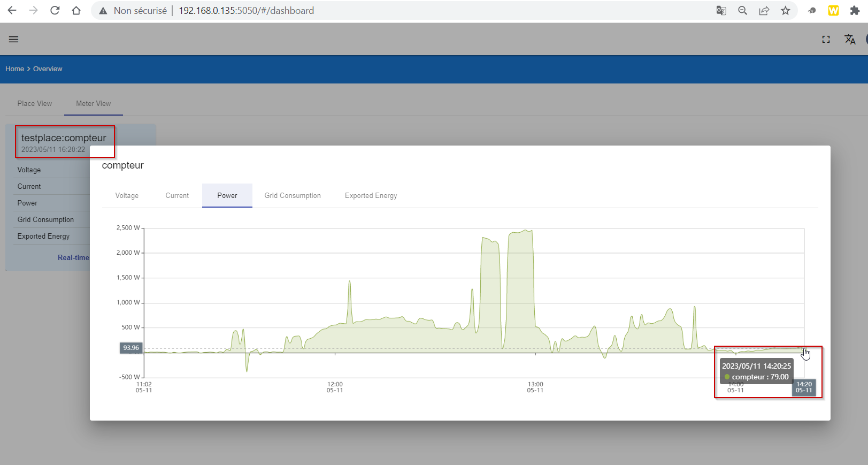
Task: Open the browser extensions puzzle icon
Action: point(855,11)
